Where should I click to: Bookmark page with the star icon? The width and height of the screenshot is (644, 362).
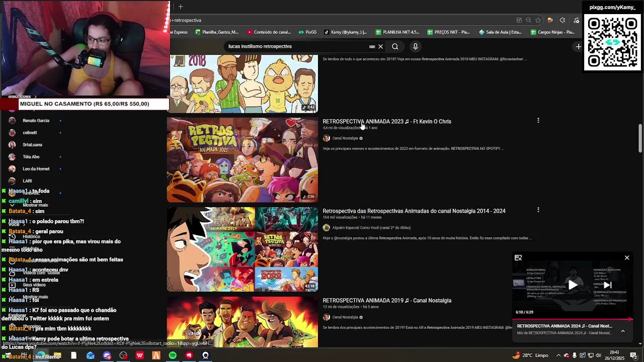(538, 20)
